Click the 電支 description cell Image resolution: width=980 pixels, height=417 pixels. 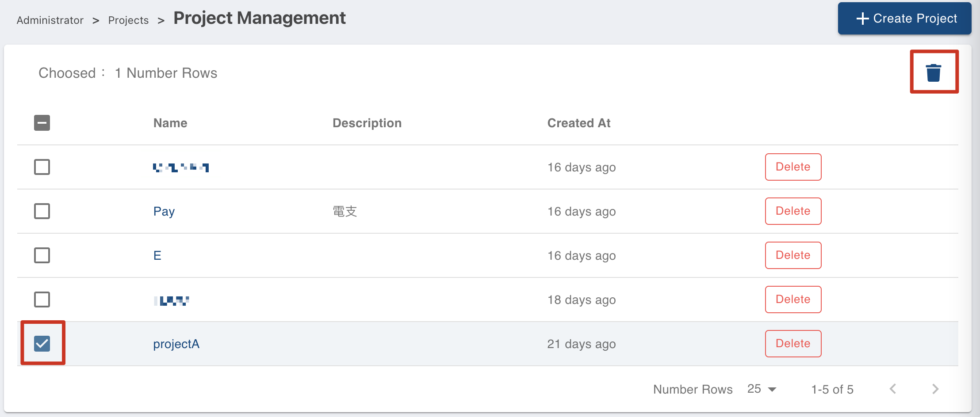[x=345, y=211]
